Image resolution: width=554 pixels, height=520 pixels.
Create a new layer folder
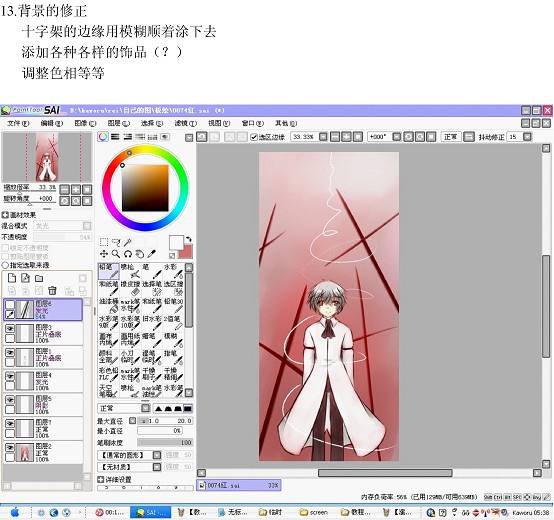[39, 278]
